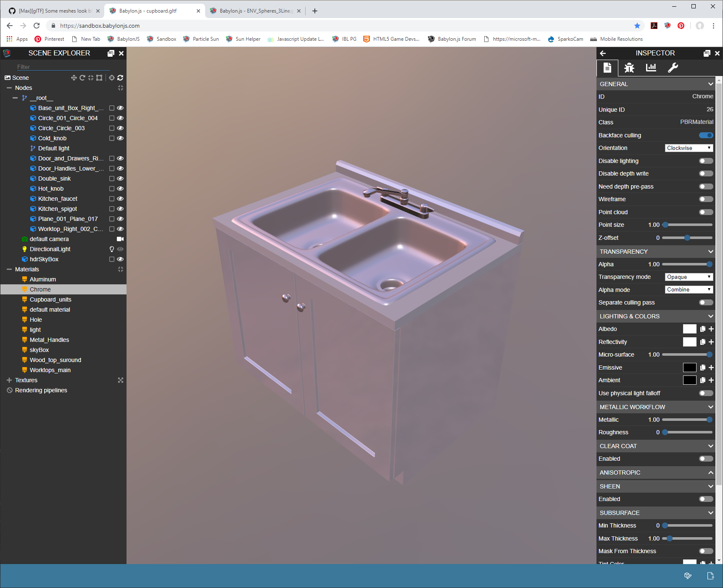This screenshot has height=588, width=723.
Task: Enable Wireframe toggle
Action: [x=706, y=199]
